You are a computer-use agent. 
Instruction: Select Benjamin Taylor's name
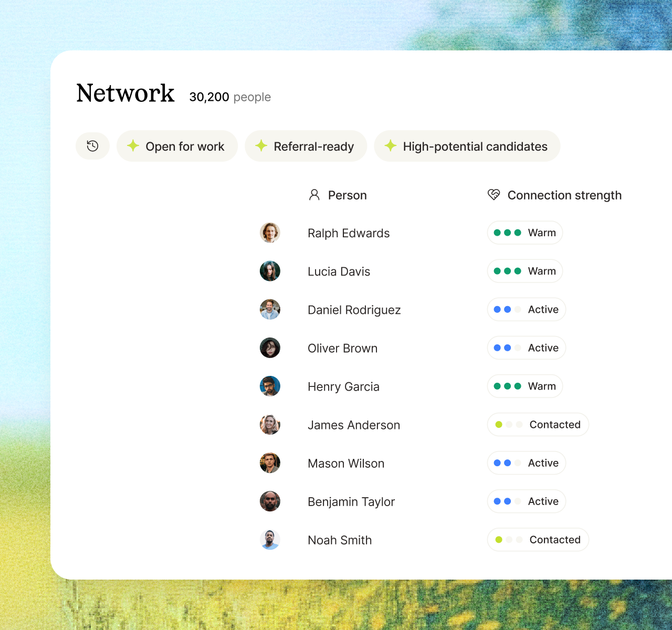[351, 501]
